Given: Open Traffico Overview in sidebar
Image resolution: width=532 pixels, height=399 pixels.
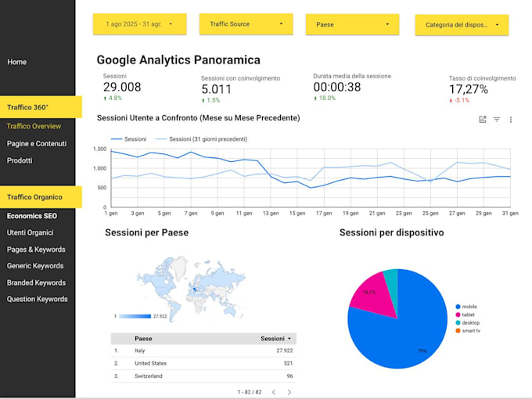Looking at the screenshot, I should pyautogui.click(x=34, y=126).
